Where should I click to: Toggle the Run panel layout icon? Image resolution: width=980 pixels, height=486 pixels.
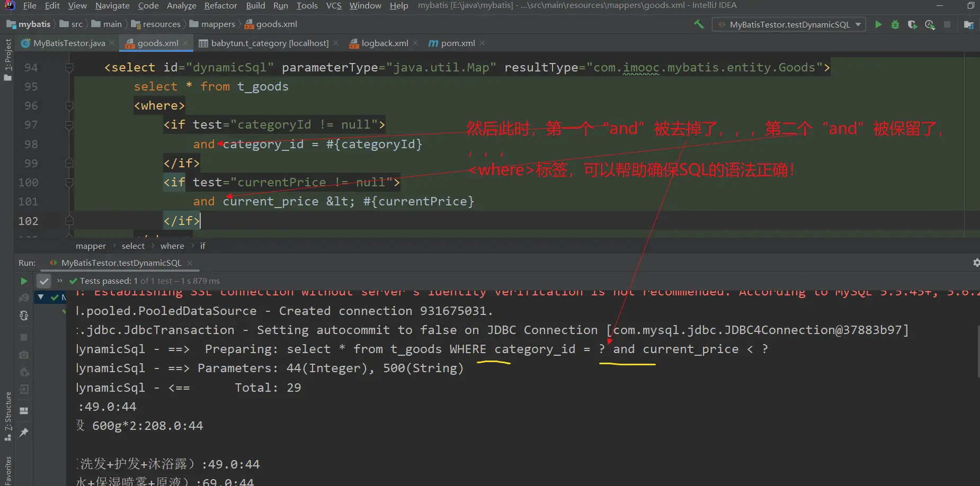(24, 411)
